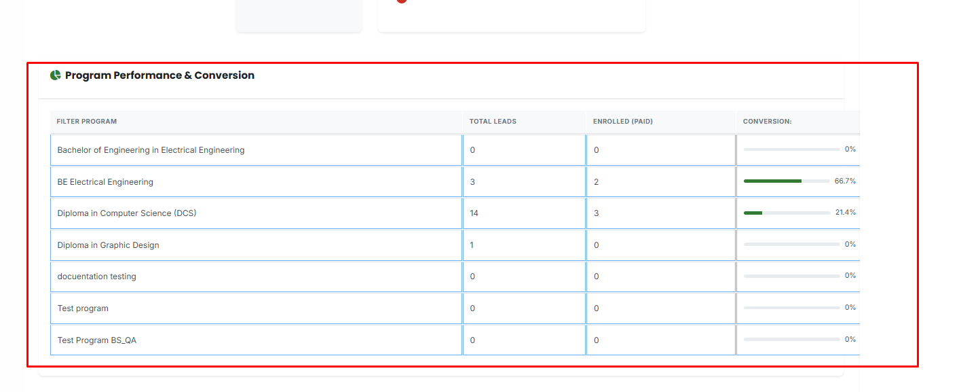980x392 pixels.
Task: Click the pie chart icon beside Program Performance
Action: pos(56,75)
